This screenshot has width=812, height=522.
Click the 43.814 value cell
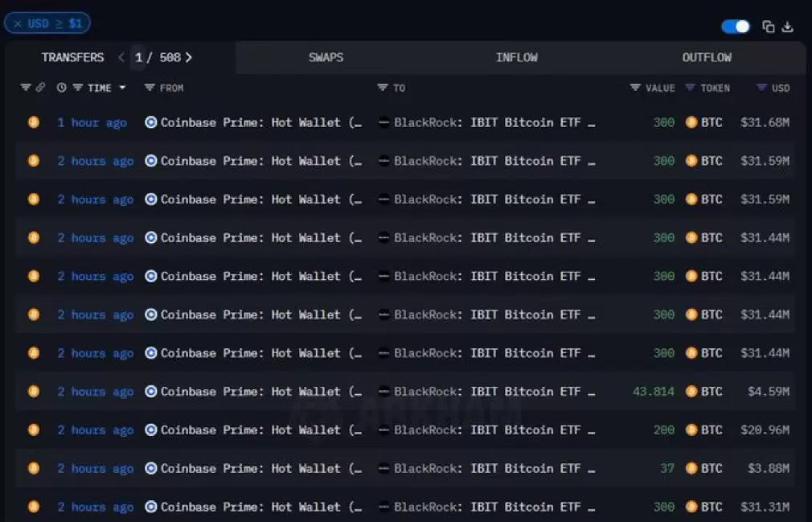pos(654,392)
